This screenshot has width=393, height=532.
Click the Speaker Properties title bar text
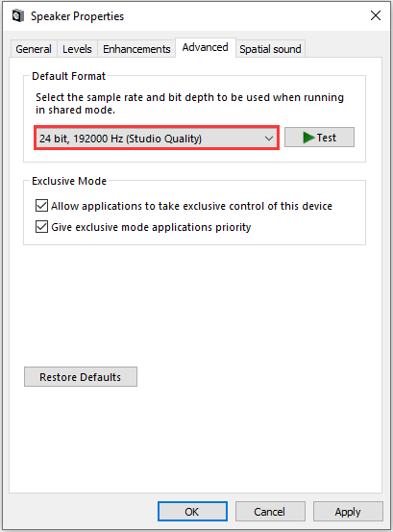click(x=77, y=16)
